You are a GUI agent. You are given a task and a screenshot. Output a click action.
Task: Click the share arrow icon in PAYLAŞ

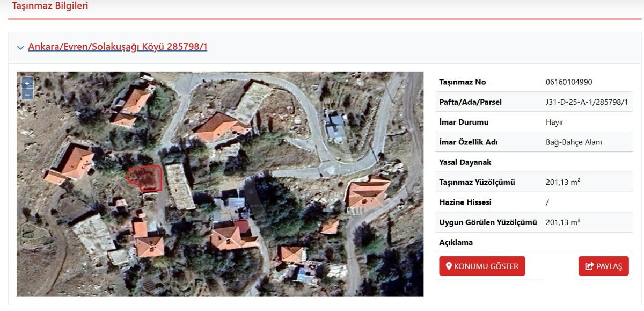[589, 266]
